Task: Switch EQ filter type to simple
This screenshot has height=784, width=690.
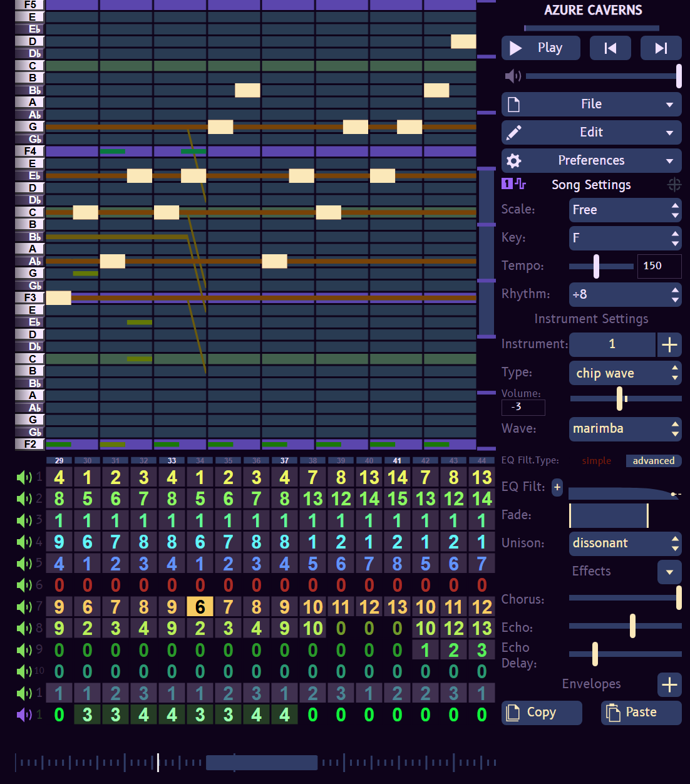Action: click(x=596, y=461)
